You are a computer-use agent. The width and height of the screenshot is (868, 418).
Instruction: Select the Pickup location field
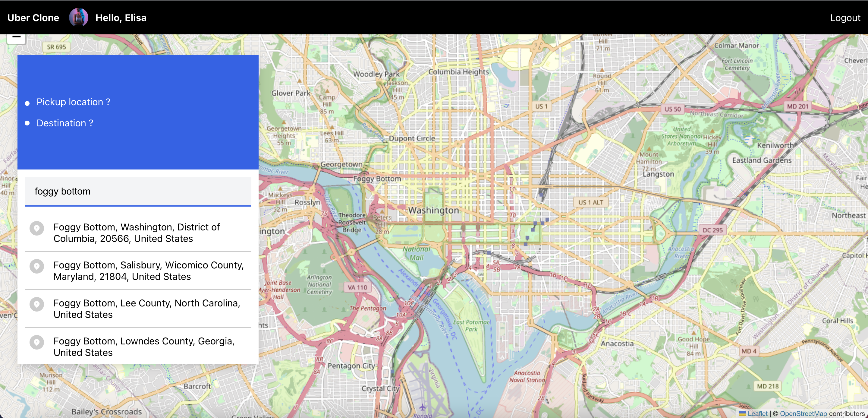pyautogui.click(x=74, y=102)
